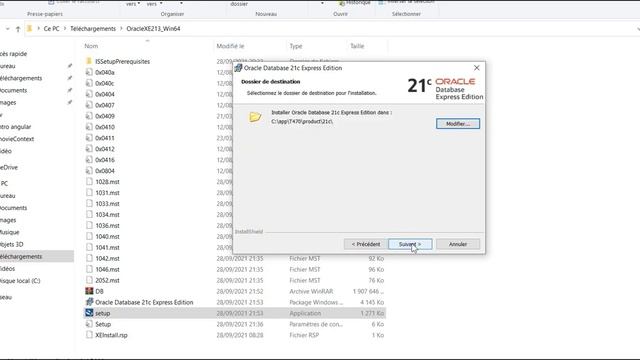Sort files by the Type column
Viewport: 640px width, 360px height.
296,46
